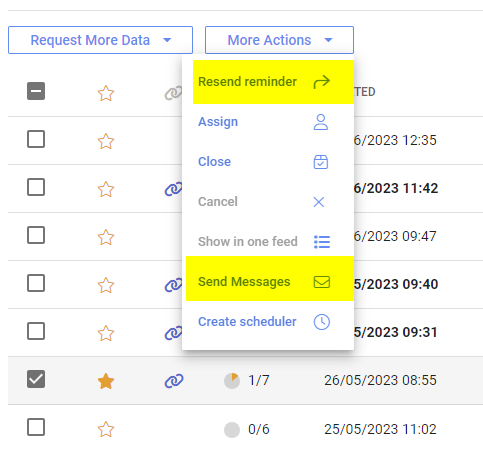483x472 pixels.
Task: Click the Assign person icon
Action: 321,122
